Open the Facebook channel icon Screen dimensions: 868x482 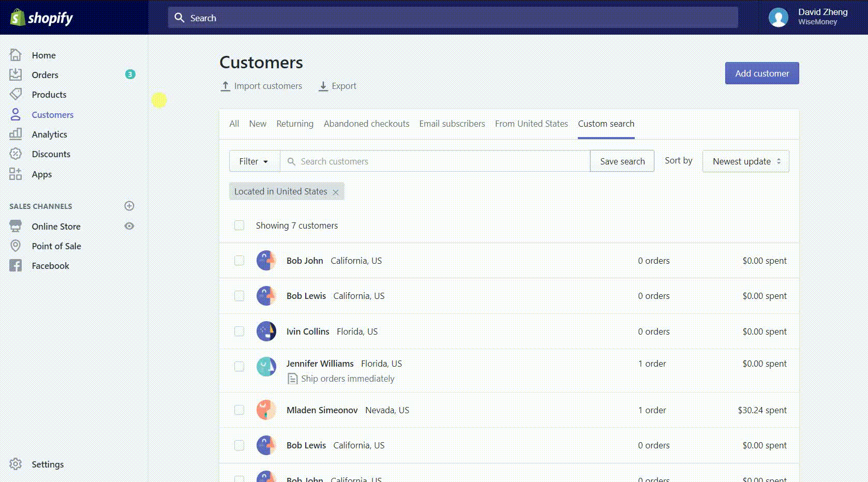point(16,265)
